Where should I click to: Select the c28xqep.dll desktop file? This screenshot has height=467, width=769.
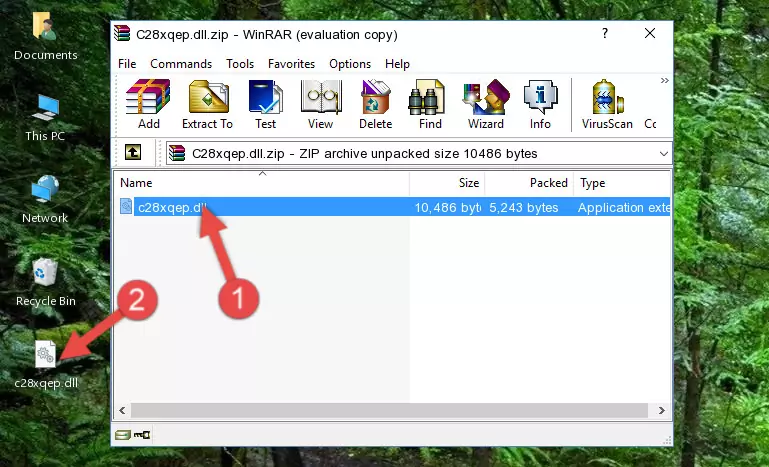46,364
